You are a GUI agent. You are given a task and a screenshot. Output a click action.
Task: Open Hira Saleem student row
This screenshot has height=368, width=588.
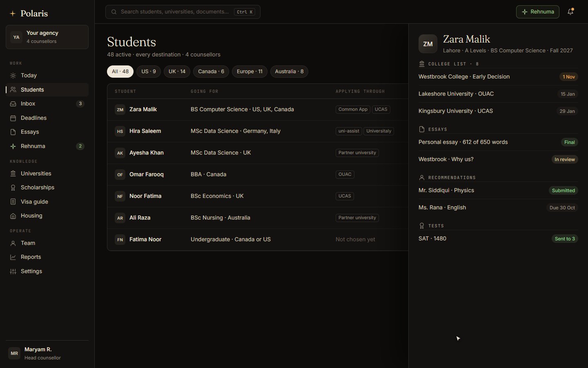point(258,131)
